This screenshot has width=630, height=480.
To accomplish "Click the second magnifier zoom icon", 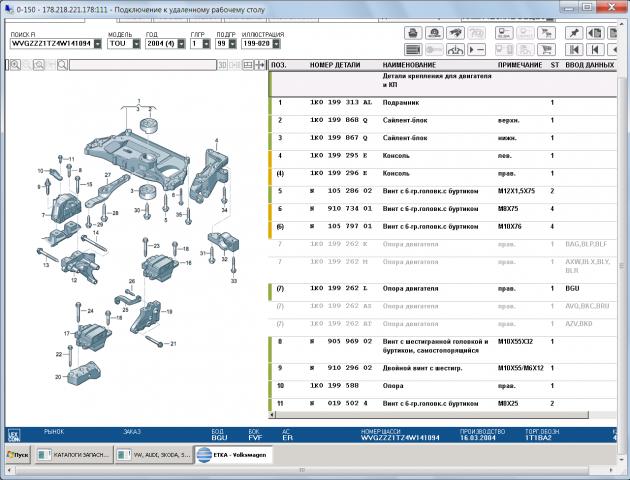I will [x=39, y=65].
